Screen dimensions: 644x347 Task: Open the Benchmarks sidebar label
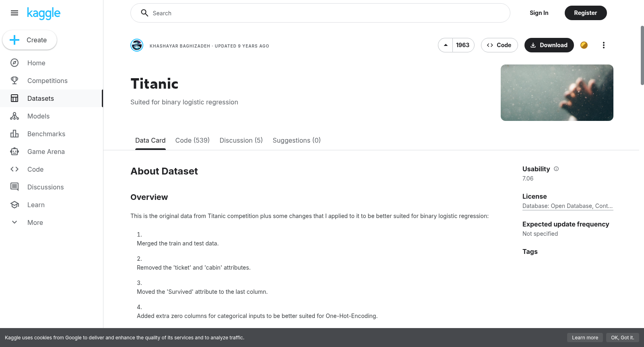(46, 134)
